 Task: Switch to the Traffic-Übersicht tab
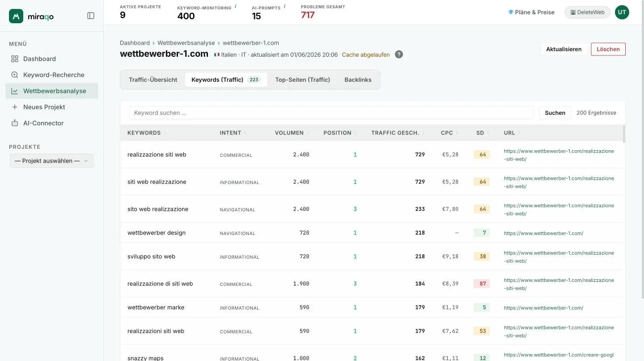click(x=153, y=80)
